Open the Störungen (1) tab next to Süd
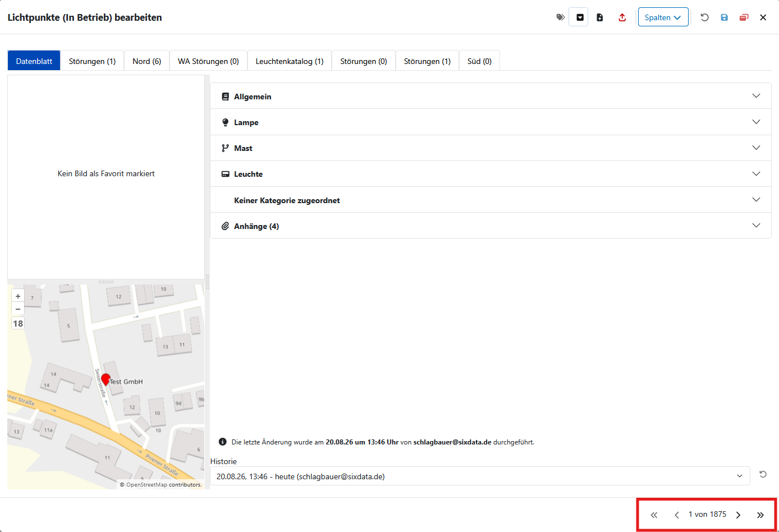The image size is (779, 532). (x=427, y=61)
